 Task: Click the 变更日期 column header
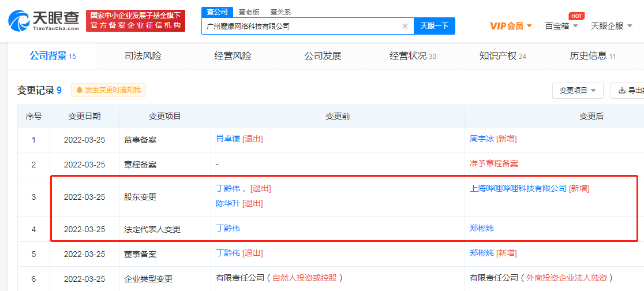(84, 116)
